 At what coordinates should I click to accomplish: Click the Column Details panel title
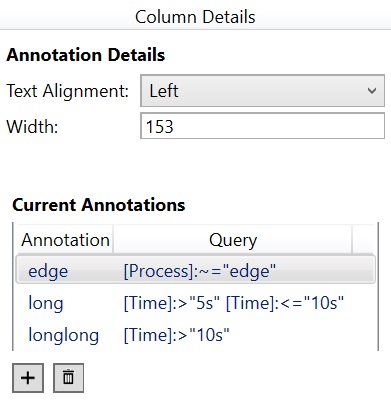(x=195, y=17)
